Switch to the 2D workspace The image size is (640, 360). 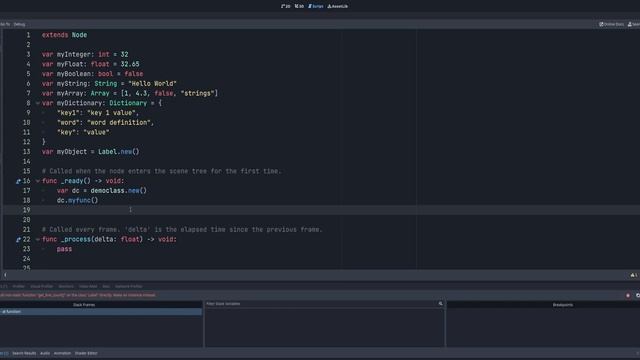point(286,6)
